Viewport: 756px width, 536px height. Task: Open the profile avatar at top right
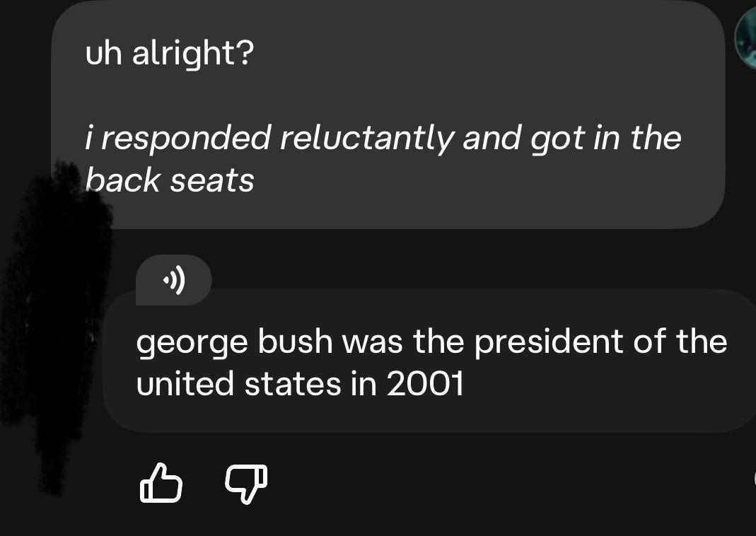[x=748, y=39]
